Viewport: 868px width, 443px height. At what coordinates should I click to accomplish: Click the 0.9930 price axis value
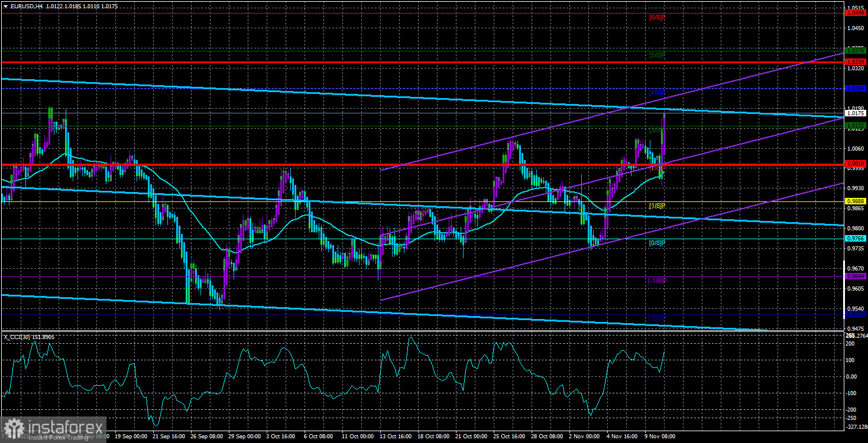click(855, 188)
